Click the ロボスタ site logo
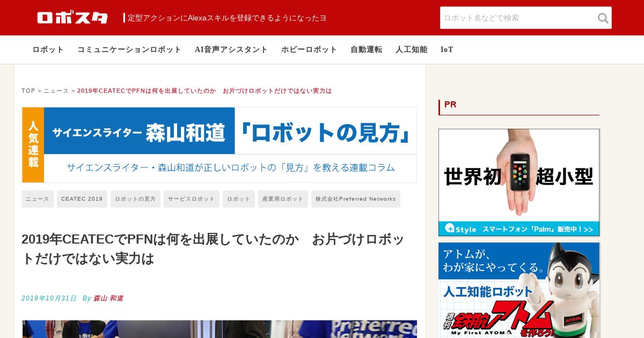The image size is (644, 338). point(72,18)
